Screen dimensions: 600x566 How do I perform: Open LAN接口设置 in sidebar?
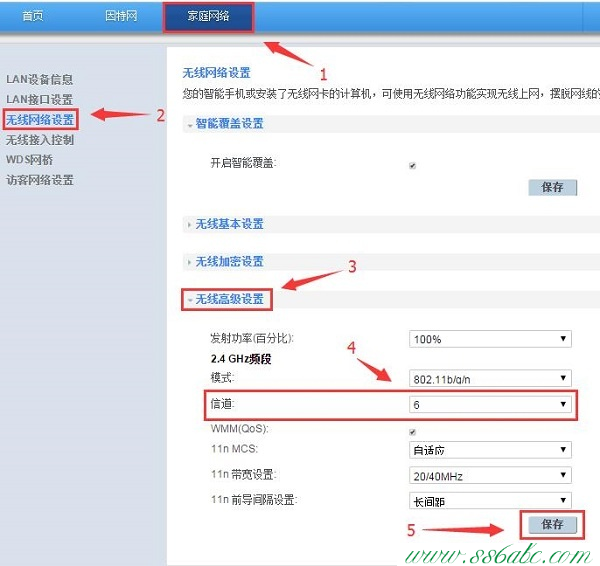pos(39,99)
